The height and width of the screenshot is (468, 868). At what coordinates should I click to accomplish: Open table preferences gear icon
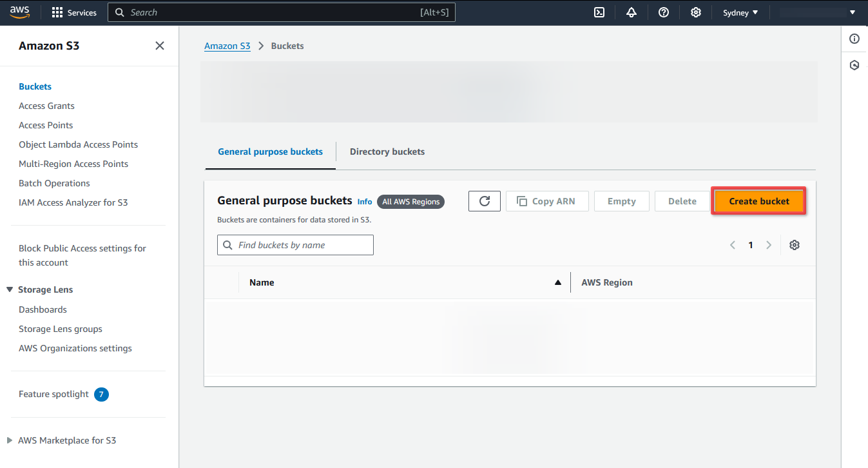pos(795,245)
